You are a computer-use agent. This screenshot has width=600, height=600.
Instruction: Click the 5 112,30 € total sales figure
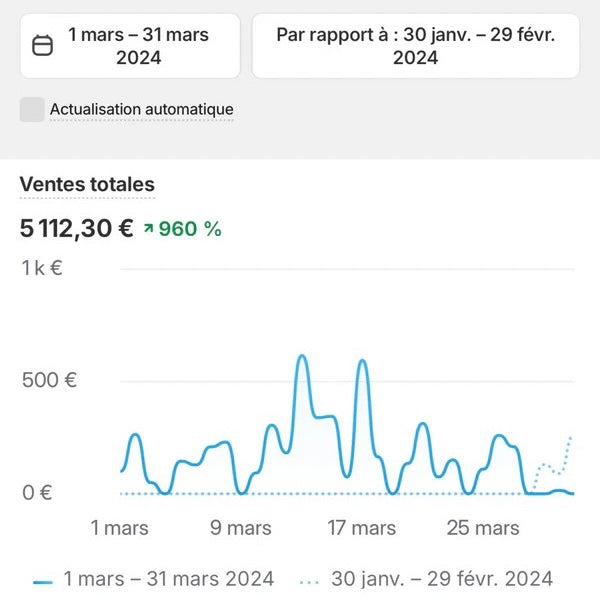coord(76,228)
